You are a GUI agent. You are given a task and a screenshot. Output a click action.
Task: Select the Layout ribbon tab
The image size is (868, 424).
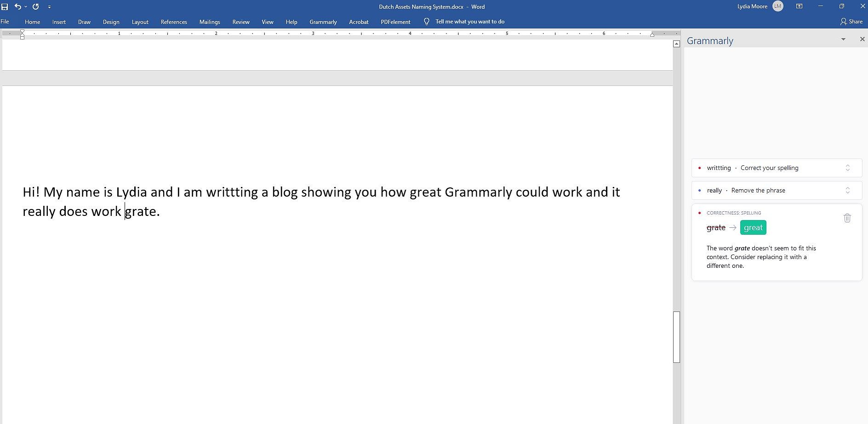pos(140,22)
